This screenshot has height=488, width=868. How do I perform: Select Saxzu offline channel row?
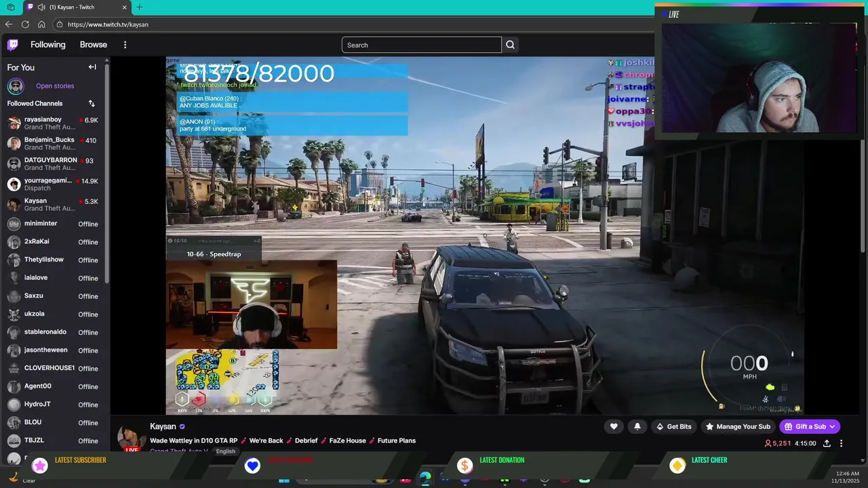54,296
